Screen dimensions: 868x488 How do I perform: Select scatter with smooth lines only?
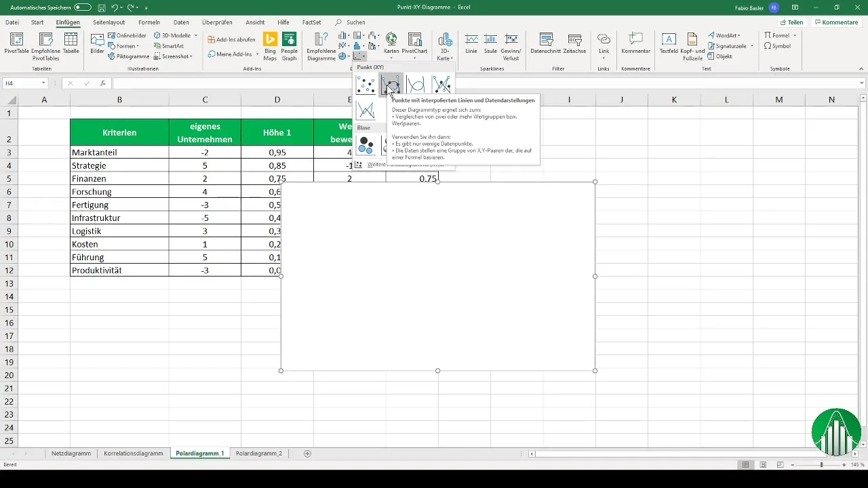[x=416, y=85]
